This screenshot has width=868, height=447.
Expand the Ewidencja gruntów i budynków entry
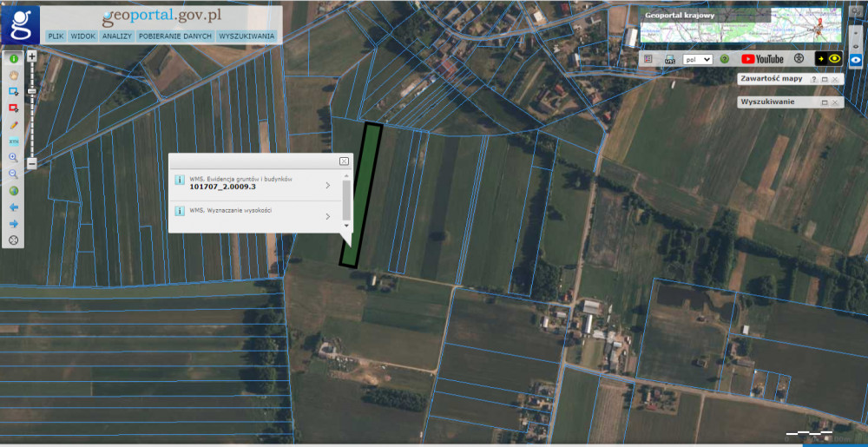point(327,185)
